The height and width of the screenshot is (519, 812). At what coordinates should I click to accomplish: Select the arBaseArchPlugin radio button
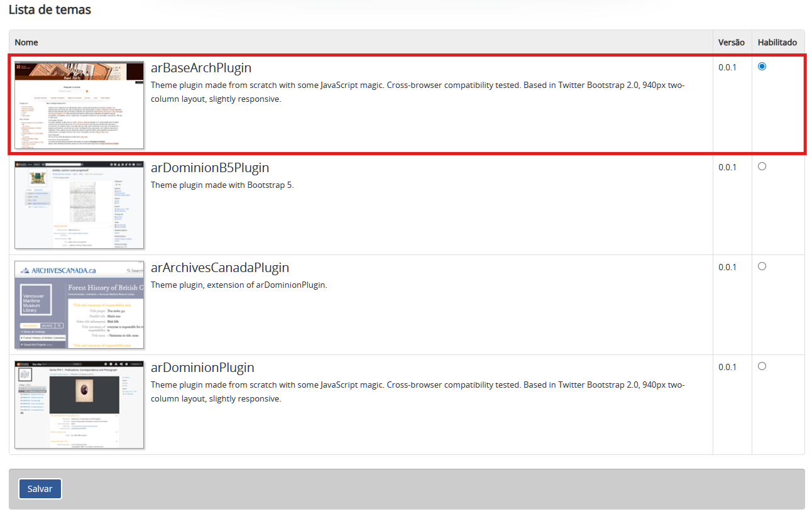(x=762, y=67)
